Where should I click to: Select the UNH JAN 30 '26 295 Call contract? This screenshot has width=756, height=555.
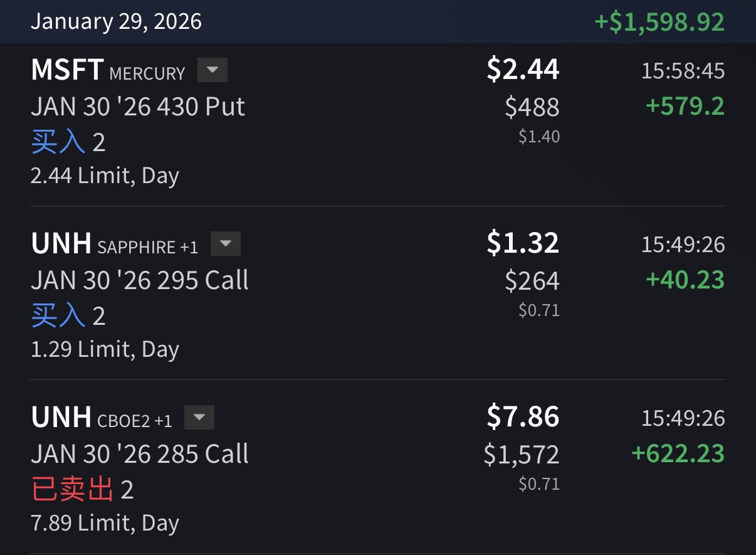pyautogui.click(x=140, y=280)
